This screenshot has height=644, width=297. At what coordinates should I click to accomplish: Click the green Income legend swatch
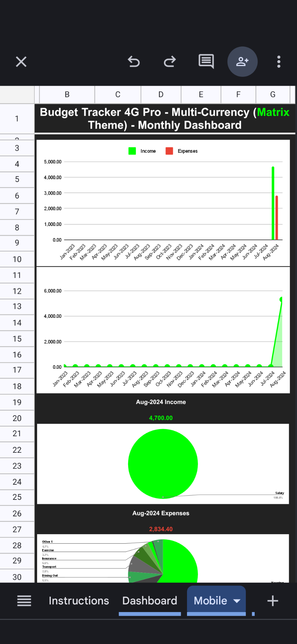click(132, 151)
